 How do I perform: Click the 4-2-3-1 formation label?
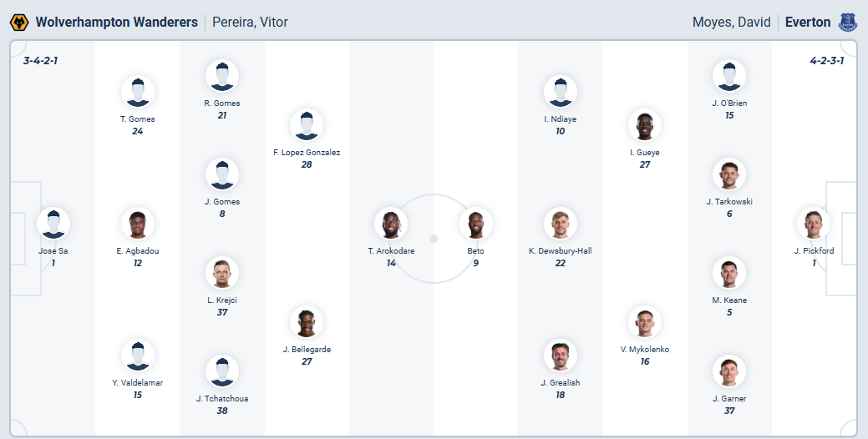[x=826, y=61]
